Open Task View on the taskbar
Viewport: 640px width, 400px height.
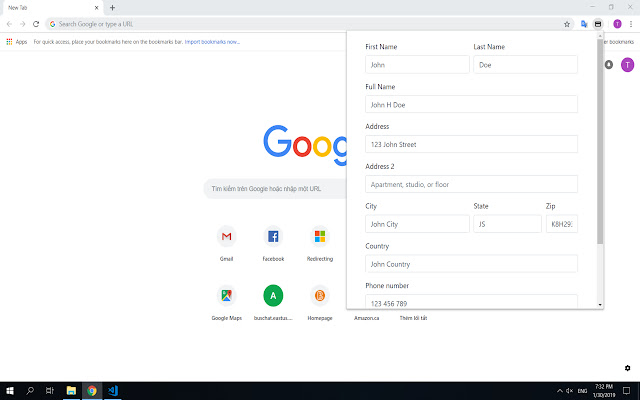click(50, 391)
